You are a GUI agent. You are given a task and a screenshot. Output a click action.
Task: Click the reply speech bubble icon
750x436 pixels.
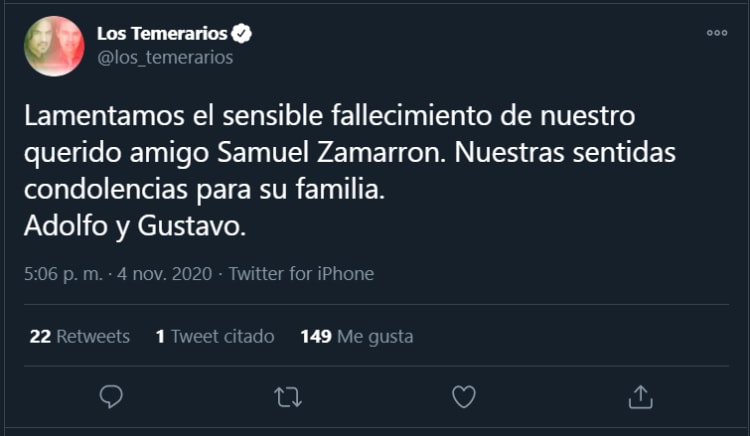(x=112, y=397)
